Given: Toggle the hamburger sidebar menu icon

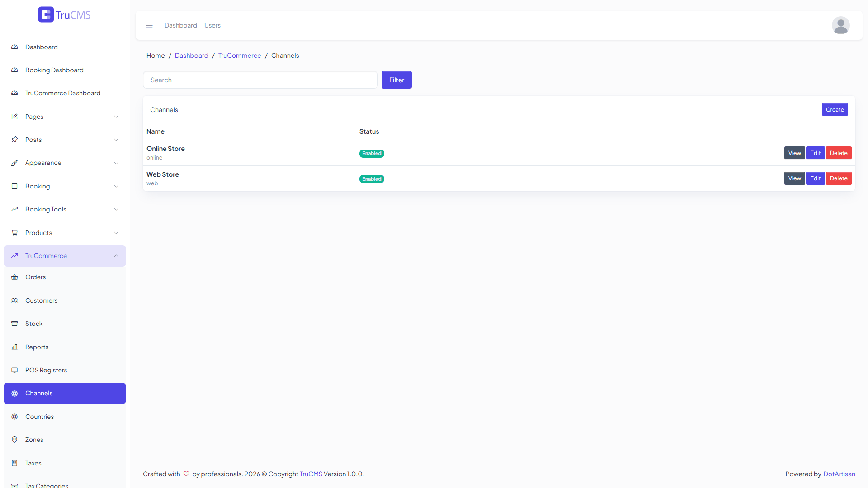Looking at the screenshot, I should click(149, 25).
